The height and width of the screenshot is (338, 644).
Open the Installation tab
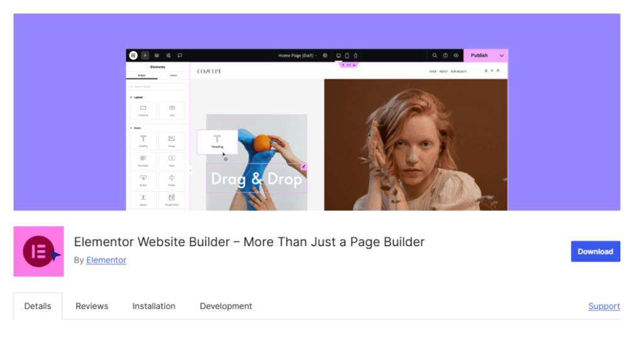[154, 306]
